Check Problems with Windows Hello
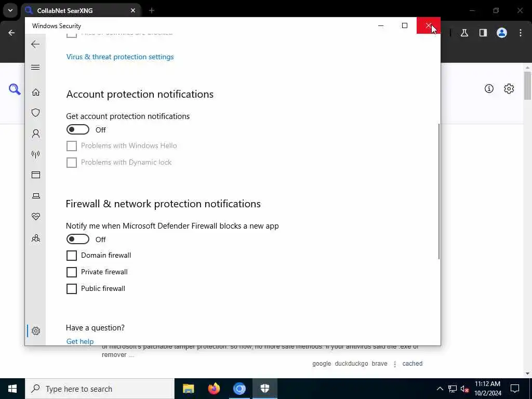Viewport: 532px width, 399px height. tap(72, 146)
